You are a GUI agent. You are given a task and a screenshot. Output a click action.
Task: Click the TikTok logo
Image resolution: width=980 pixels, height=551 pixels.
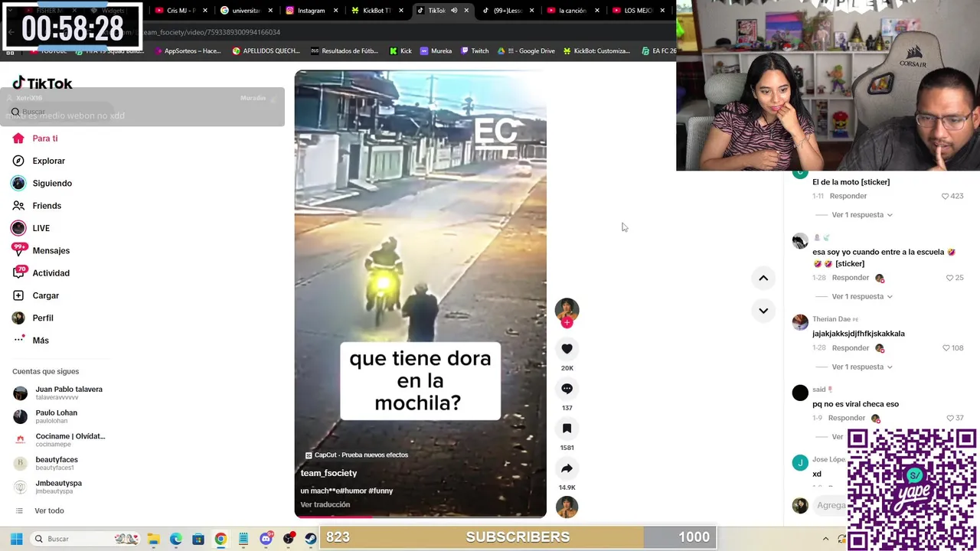click(x=42, y=83)
